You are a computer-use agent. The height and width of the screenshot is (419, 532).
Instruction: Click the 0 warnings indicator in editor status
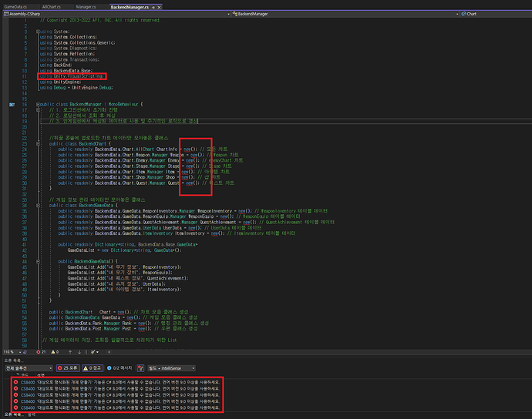[x=55, y=352]
